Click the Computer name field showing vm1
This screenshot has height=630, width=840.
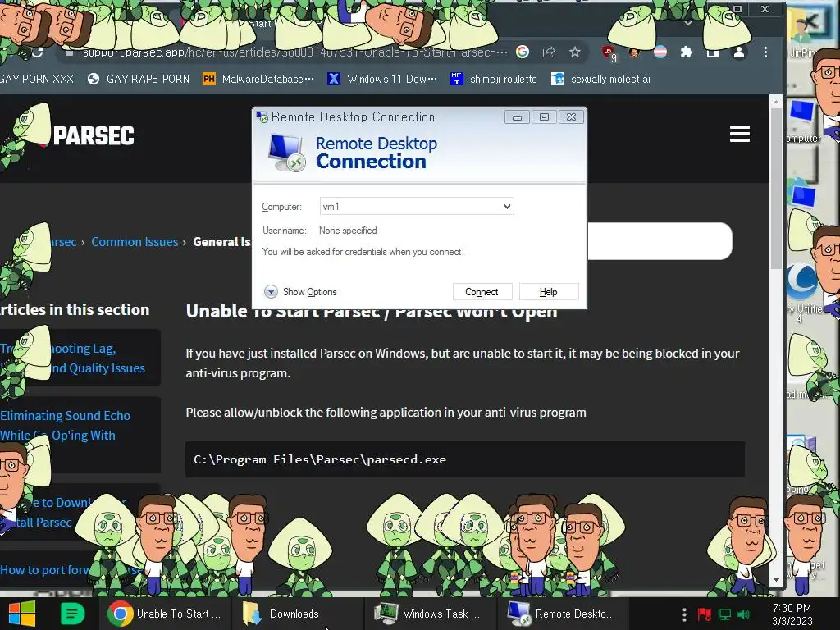click(x=417, y=206)
